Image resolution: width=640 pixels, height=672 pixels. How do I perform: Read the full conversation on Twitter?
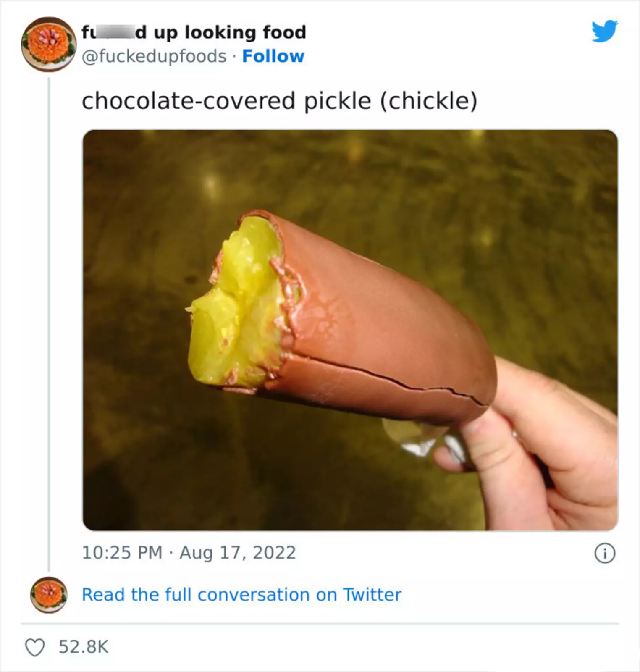(241, 595)
